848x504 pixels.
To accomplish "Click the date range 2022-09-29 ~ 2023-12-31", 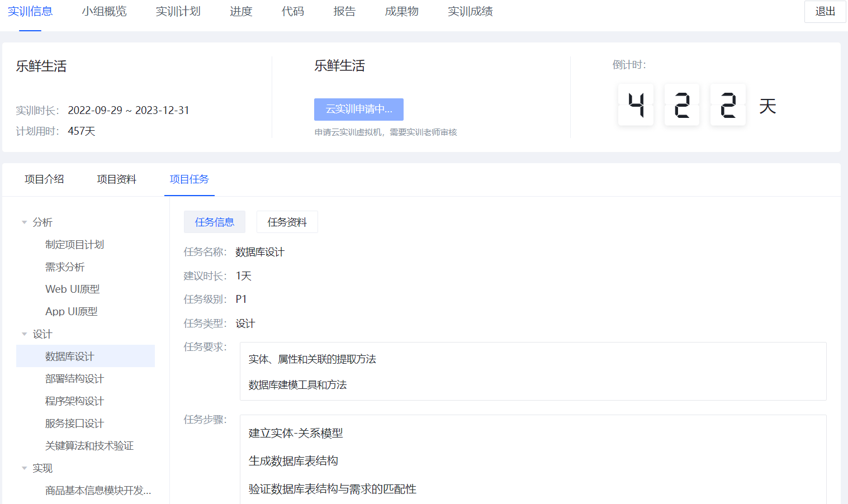I will click(x=129, y=110).
